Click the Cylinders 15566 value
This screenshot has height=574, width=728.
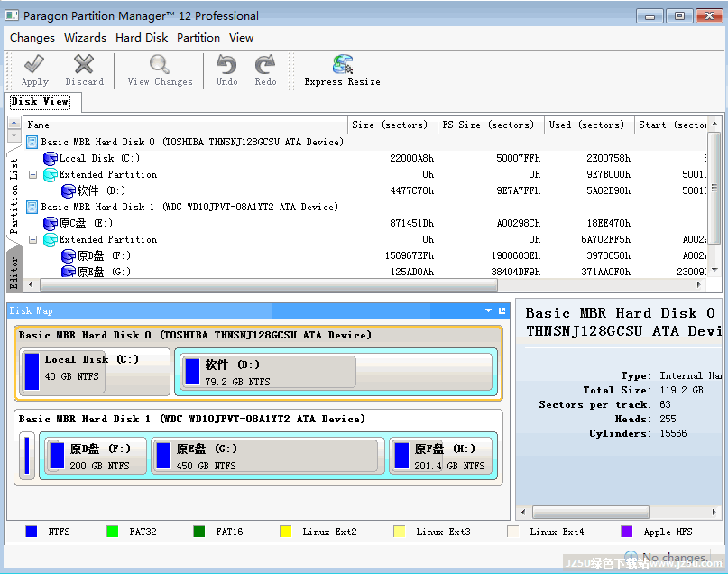point(673,434)
